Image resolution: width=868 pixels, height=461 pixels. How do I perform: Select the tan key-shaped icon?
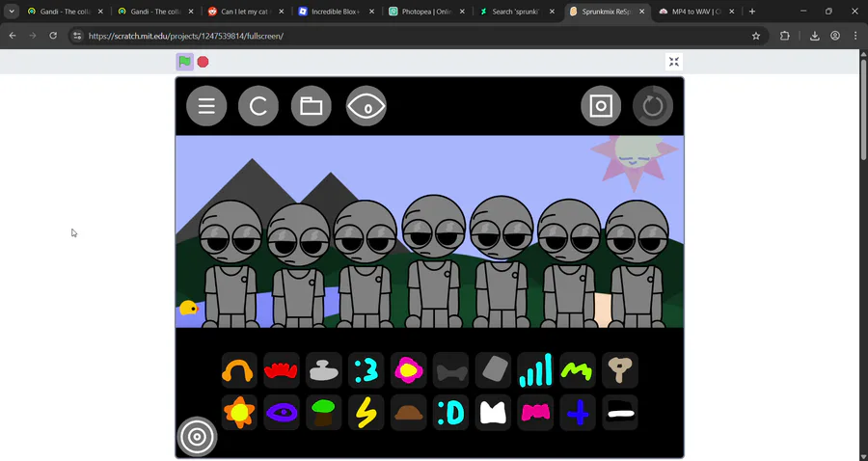[620, 370]
